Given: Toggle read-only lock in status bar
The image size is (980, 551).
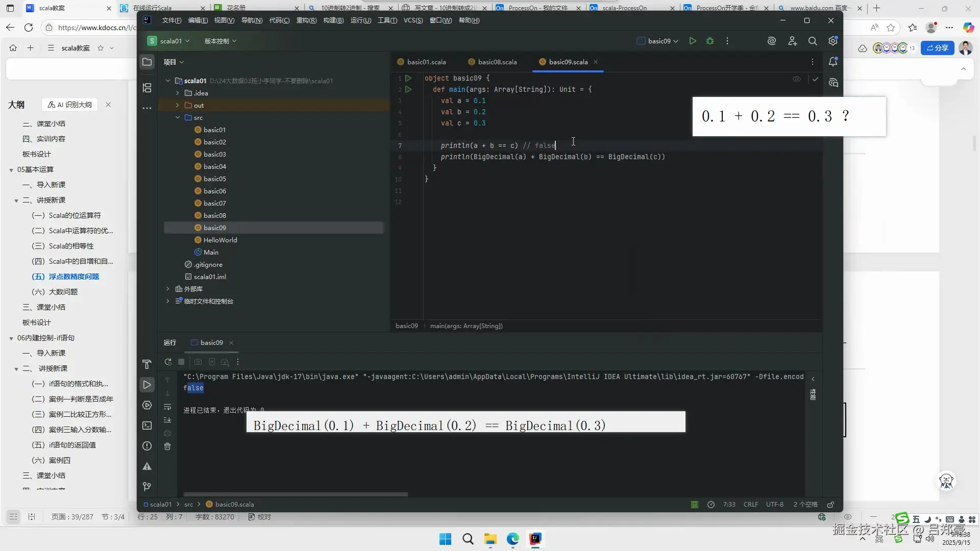Looking at the screenshot, I should point(830,505).
